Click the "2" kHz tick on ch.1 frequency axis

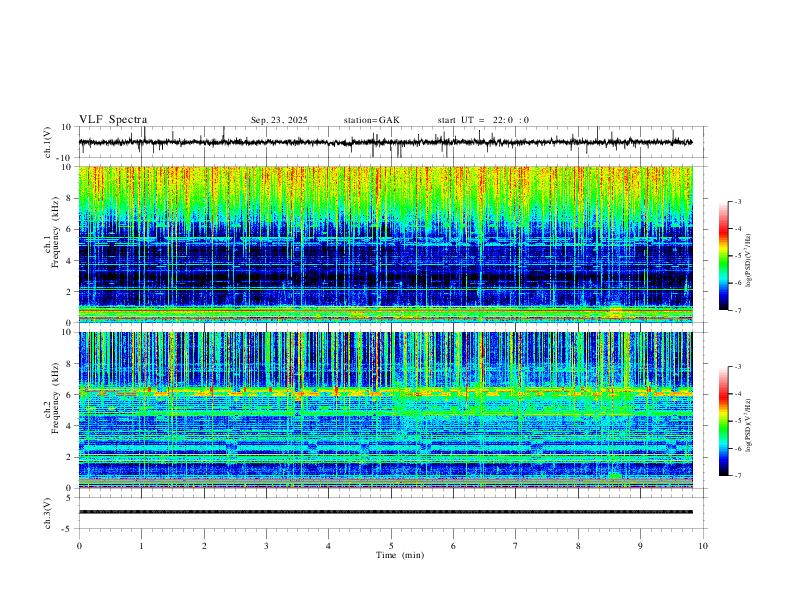68,291
